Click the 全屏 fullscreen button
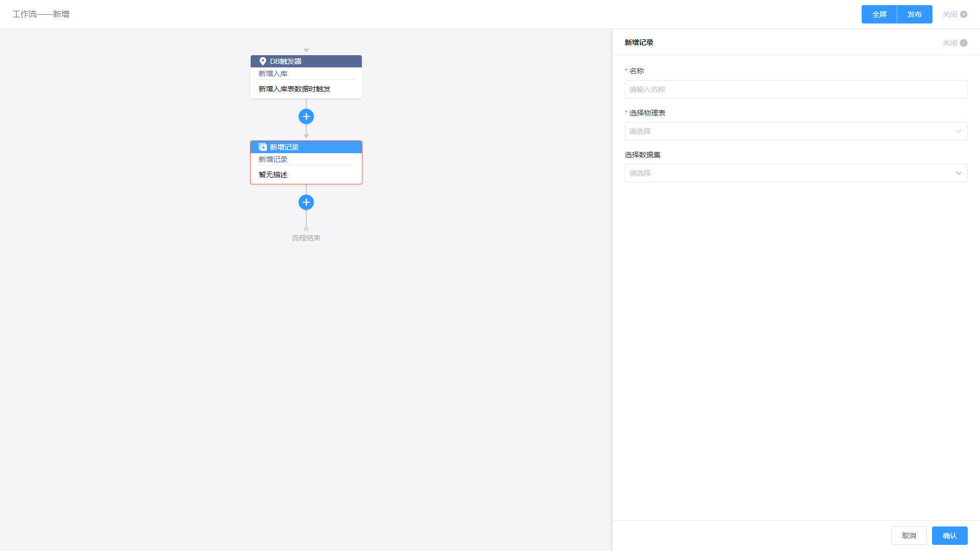This screenshot has width=980, height=551. (x=879, y=14)
